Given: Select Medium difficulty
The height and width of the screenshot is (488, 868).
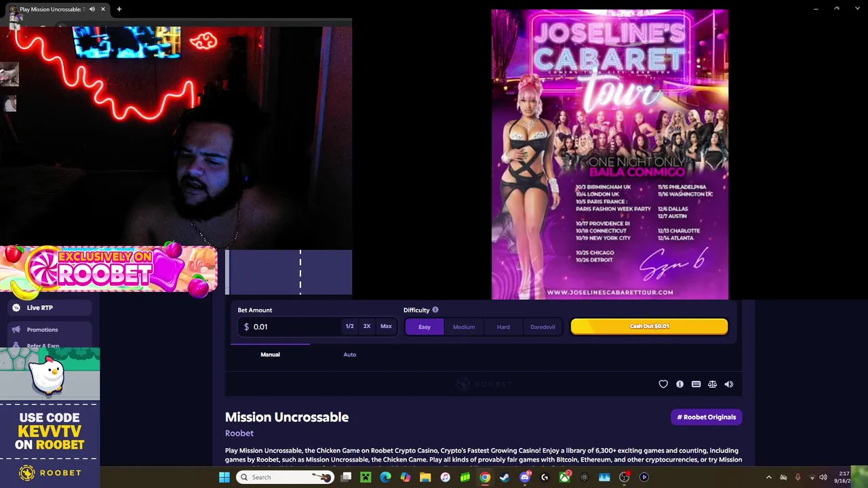Looking at the screenshot, I should point(464,327).
